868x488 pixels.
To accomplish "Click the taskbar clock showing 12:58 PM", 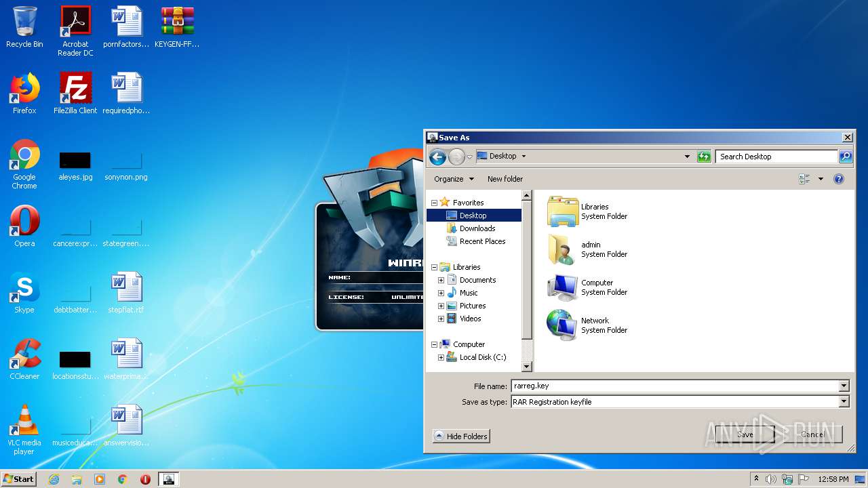I will coord(833,479).
